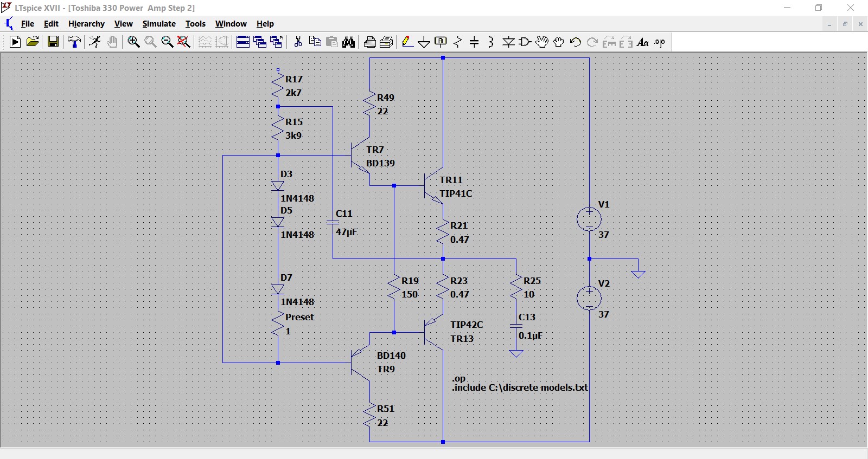Click the C11 capacitor label
The width and height of the screenshot is (868, 459).
click(x=344, y=214)
